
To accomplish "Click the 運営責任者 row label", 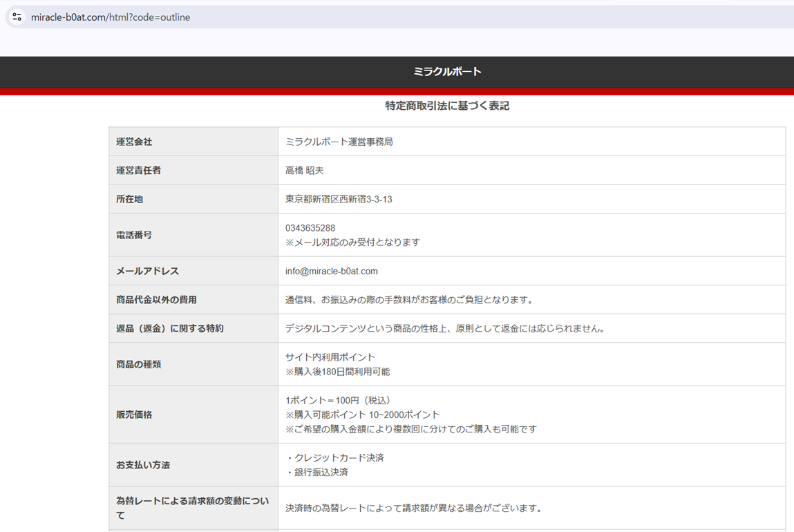I will coord(138,171).
